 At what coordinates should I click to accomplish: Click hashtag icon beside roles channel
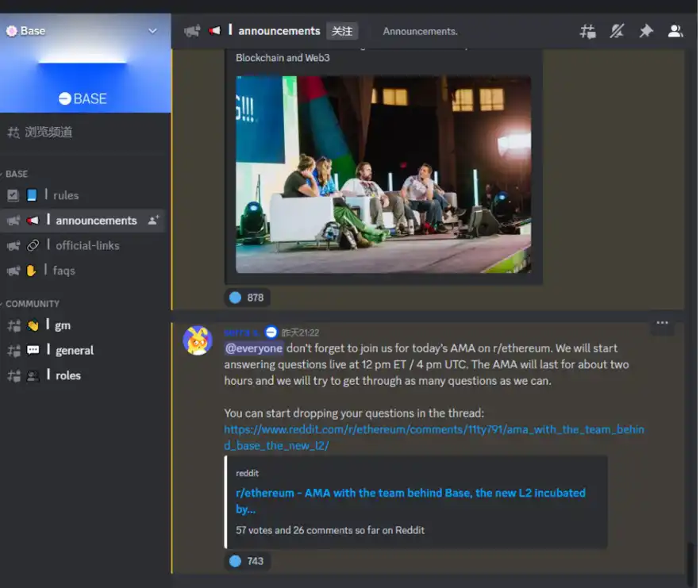coord(13,375)
